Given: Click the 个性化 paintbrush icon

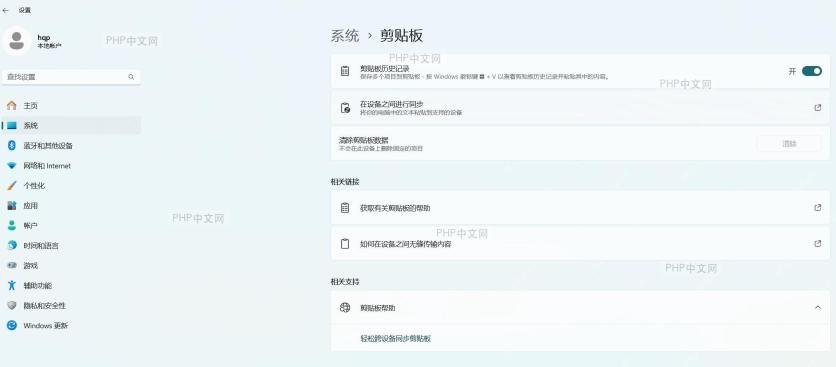Looking at the screenshot, I should coord(12,186).
